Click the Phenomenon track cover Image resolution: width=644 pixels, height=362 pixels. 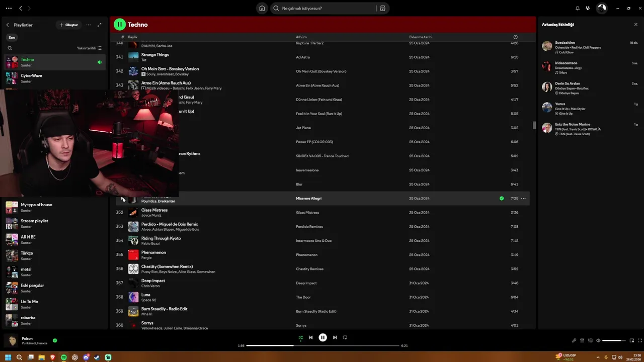tap(133, 255)
